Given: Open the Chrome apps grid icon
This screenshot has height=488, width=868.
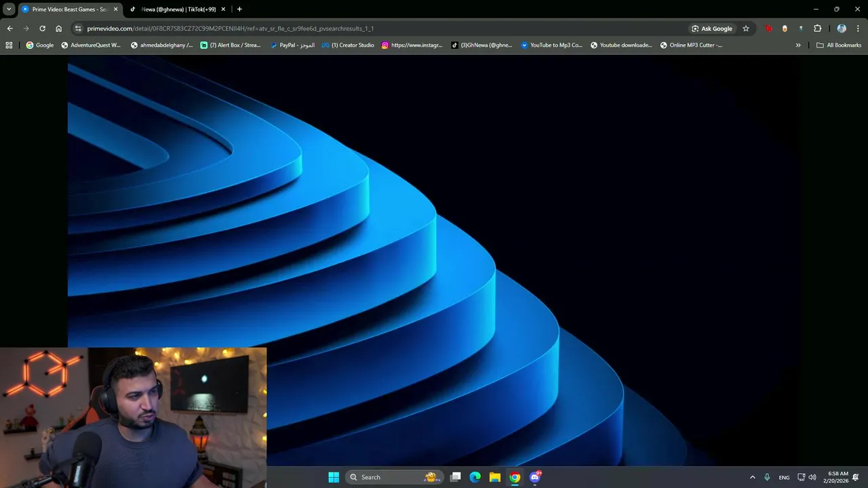Looking at the screenshot, I should [9, 45].
